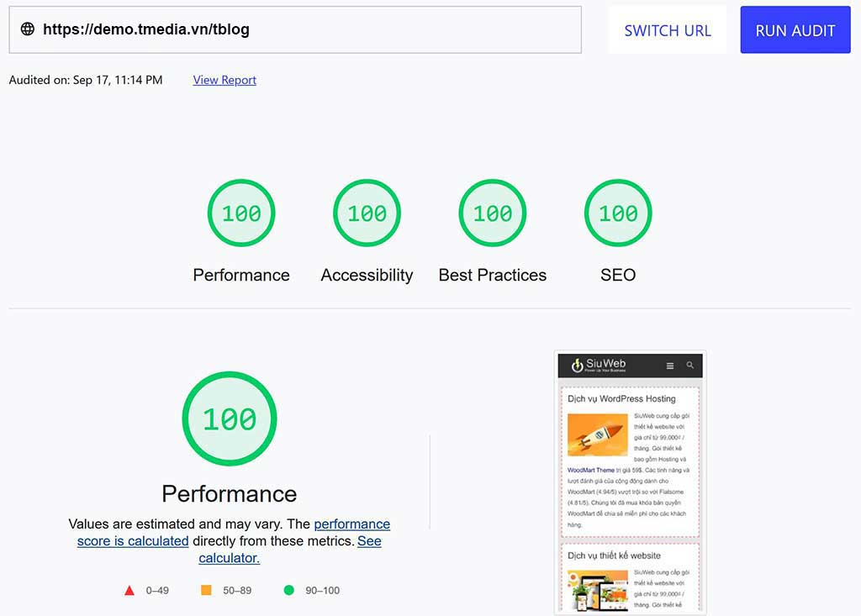
Task: Click the green circle 90–100 legend icon
Action: pyautogui.click(x=289, y=590)
